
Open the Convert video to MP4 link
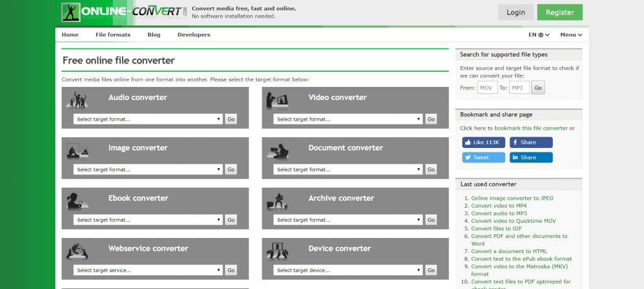point(499,205)
